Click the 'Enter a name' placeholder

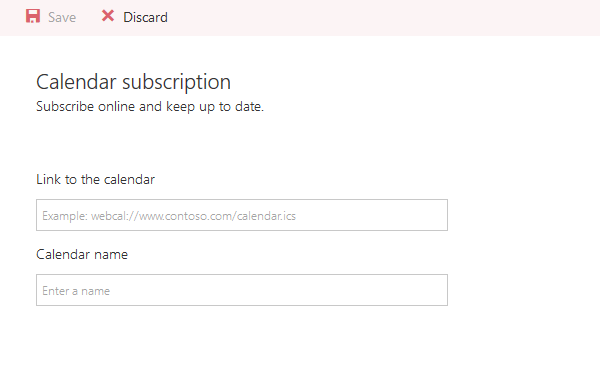point(76,291)
